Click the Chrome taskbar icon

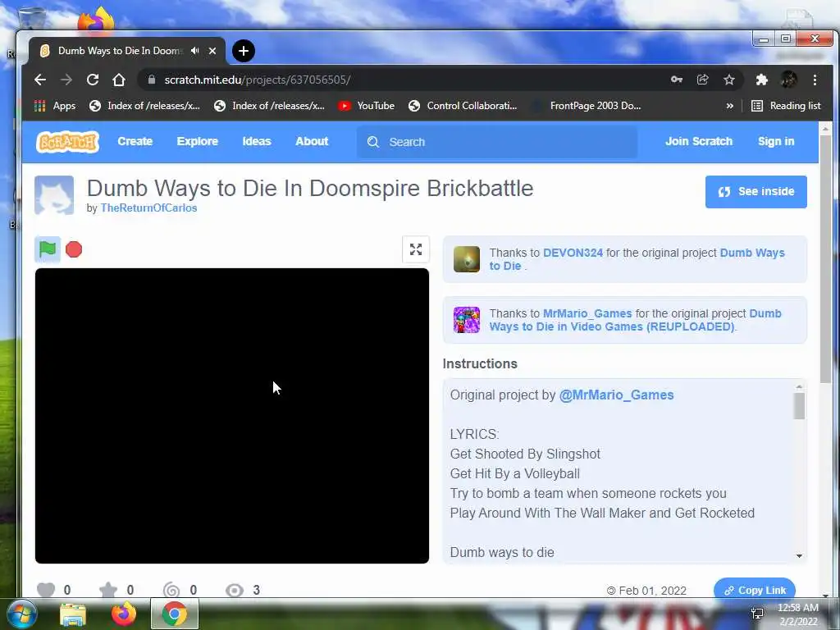pyautogui.click(x=175, y=614)
